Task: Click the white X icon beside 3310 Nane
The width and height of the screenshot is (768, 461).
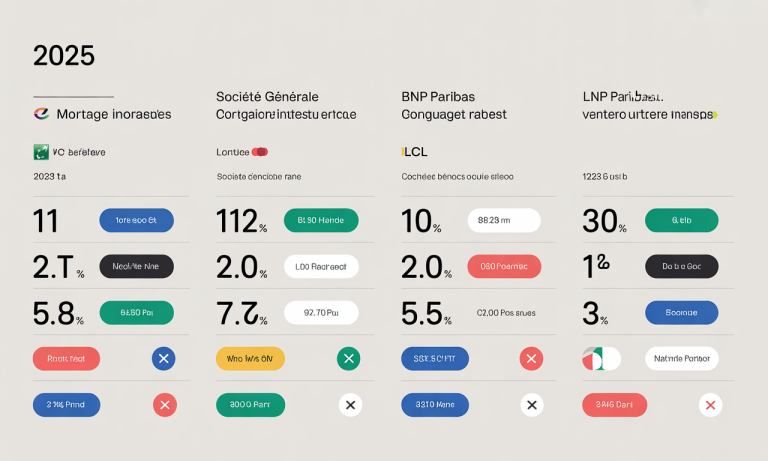Action: point(532,405)
